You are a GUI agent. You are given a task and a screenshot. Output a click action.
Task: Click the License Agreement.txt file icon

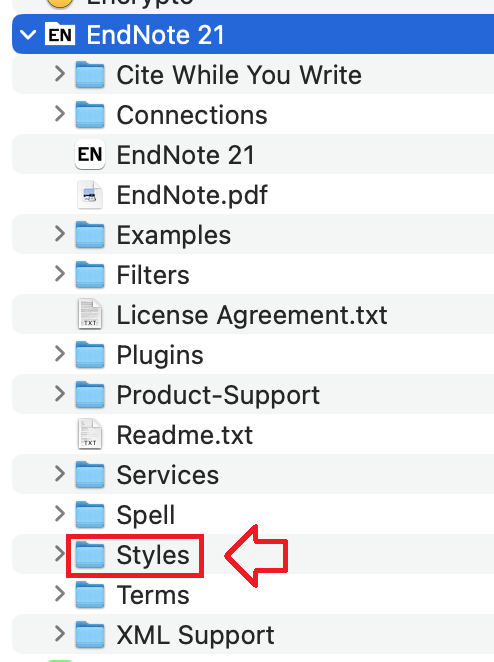pyautogui.click(x=90, y=314)
